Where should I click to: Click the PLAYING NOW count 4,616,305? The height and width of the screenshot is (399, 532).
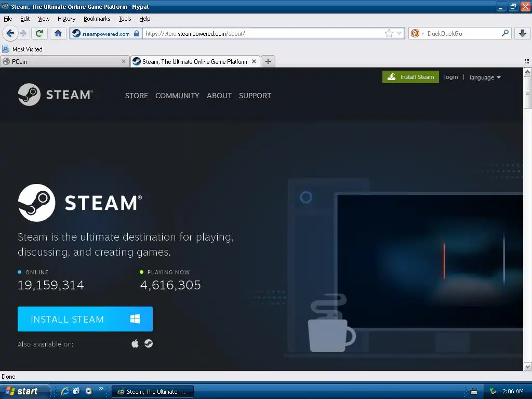(170, 285)
